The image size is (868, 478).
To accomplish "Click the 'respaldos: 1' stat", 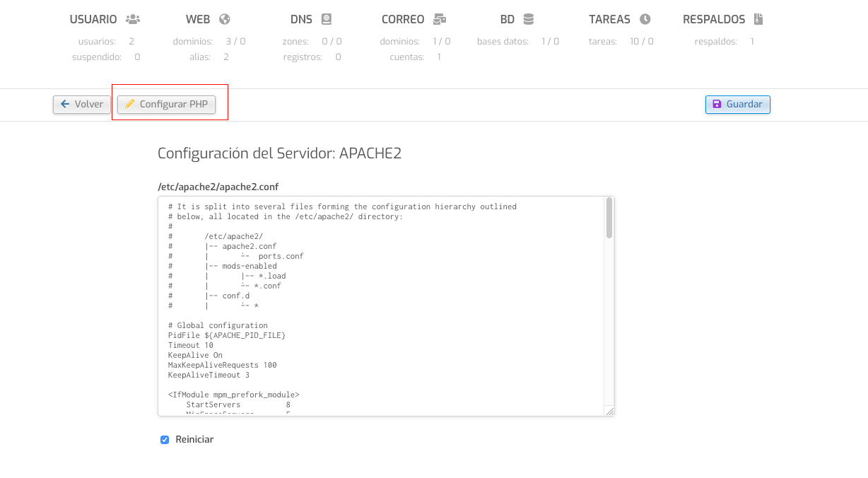I will [x=725, y=42].
